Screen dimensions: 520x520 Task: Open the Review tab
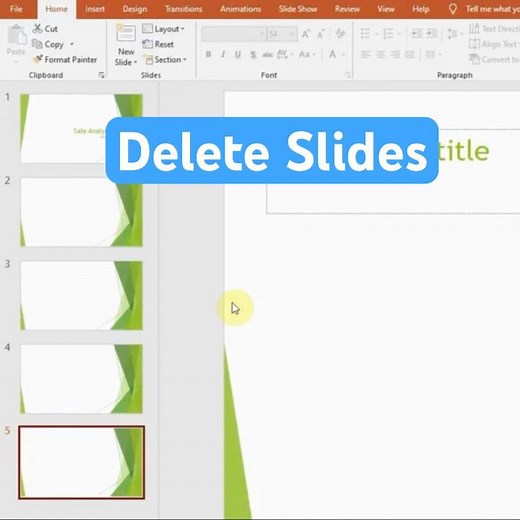347,9
